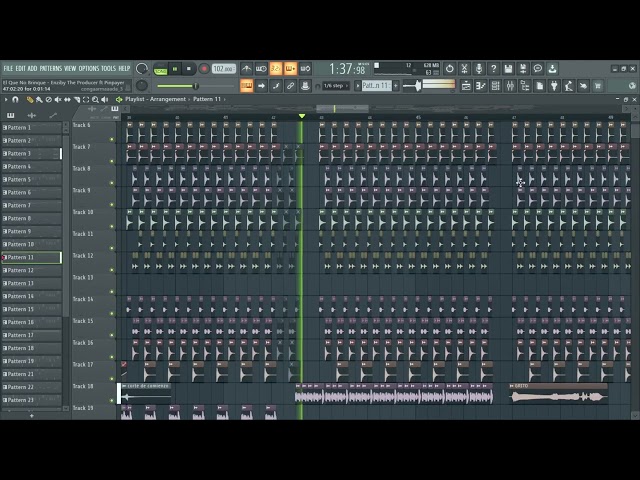
Task: Click the stop button in transport
Action: (189, 69)
